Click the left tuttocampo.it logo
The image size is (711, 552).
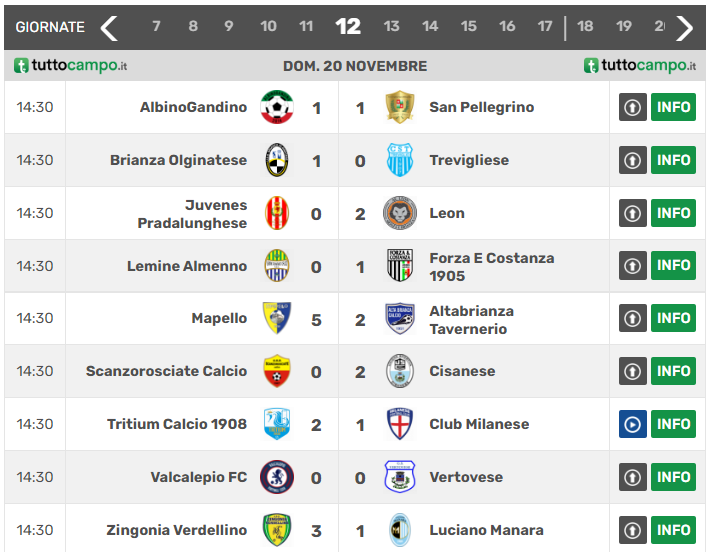tap(71, 66)
